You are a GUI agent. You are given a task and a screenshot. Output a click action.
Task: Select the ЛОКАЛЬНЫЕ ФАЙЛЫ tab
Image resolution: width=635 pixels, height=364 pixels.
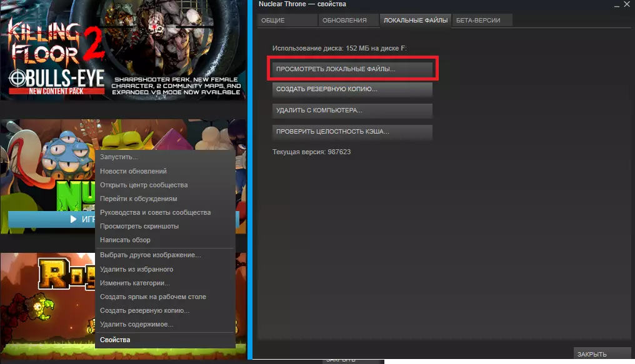coord(416,20)
